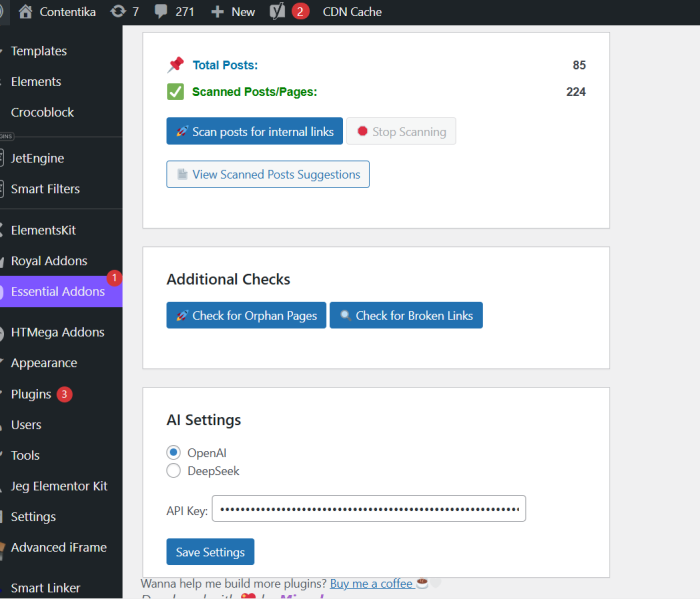Open Appearance in the sidebar menu
Image resolution: width=700 pixels, height=599 pixels.
click(44, 363)
